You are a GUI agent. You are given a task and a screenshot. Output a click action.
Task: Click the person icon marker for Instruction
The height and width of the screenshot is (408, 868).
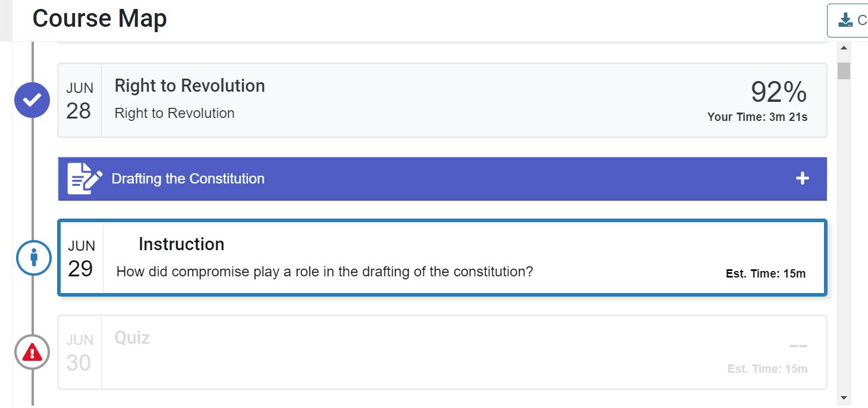(33, 257)
